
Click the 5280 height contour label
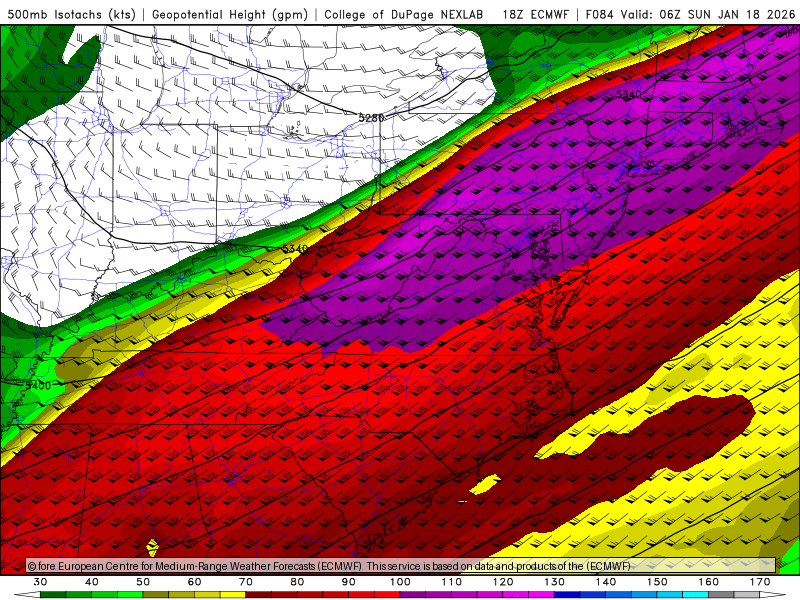coord(371,118)
